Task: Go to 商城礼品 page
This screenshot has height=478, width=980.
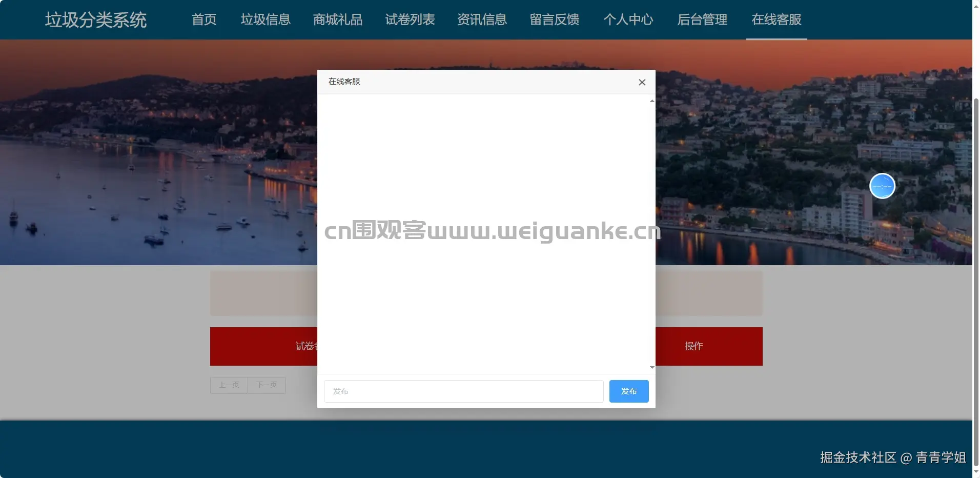Action: [x=338, y=19]
